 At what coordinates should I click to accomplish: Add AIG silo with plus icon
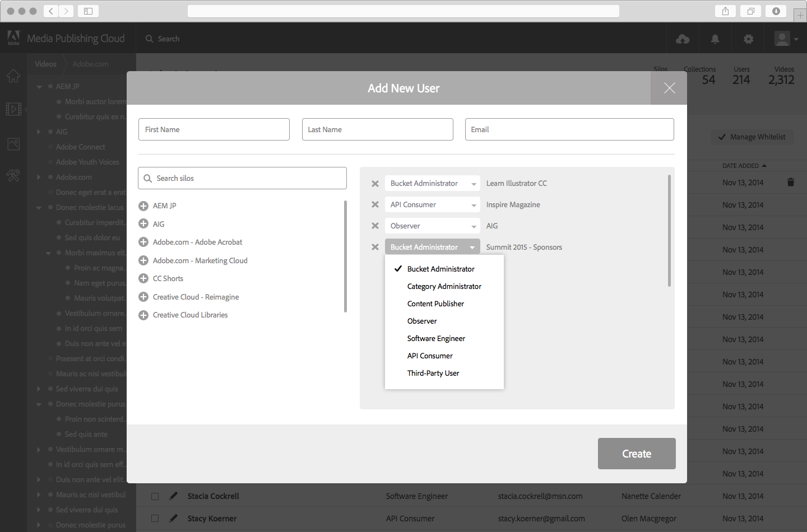[143, 224]
